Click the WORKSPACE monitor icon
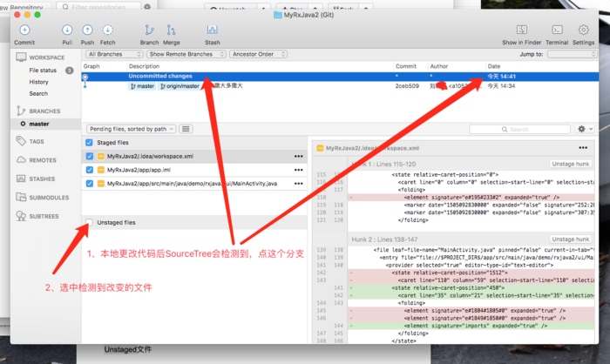This screenshot has width=610, height=364. point(21,57)
